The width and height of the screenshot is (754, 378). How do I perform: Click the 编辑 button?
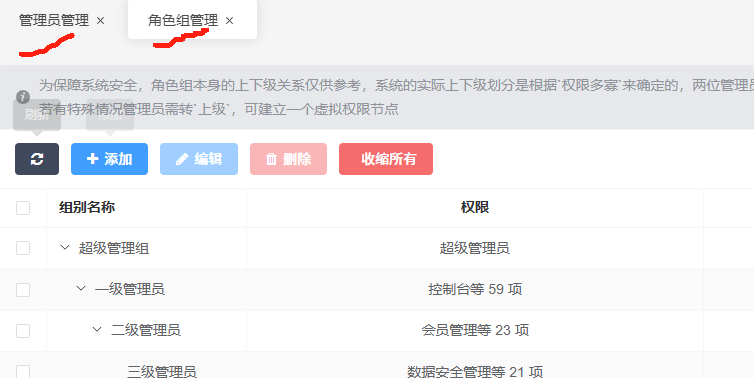pos(199,159)
